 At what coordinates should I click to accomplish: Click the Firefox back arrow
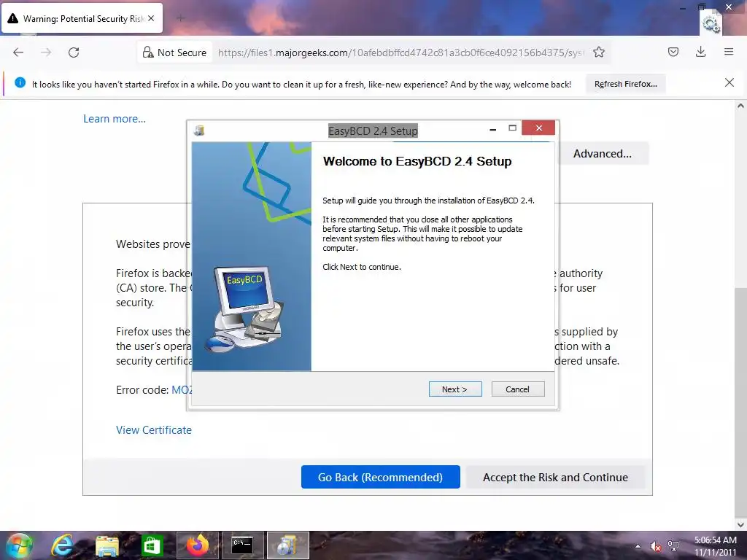18,52
